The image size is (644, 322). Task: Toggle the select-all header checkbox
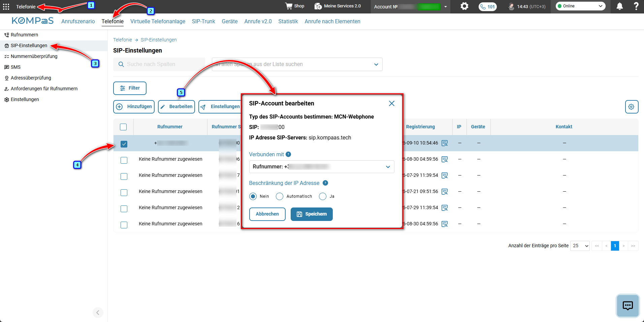(x=123, y=127)
